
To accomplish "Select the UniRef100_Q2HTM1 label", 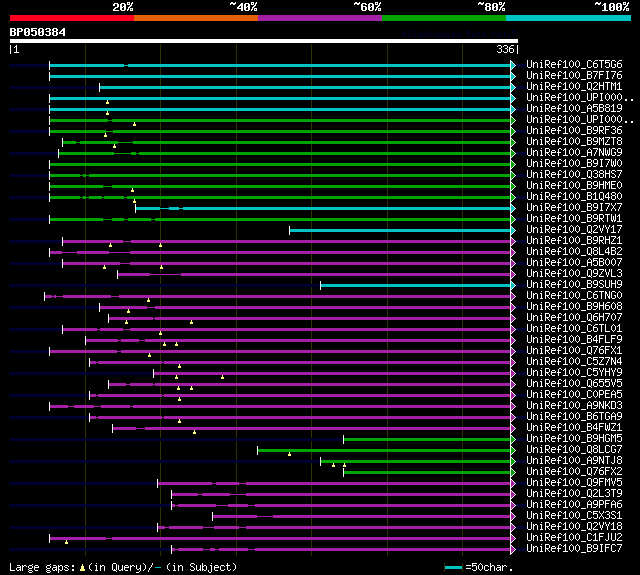I will [574, 87].
